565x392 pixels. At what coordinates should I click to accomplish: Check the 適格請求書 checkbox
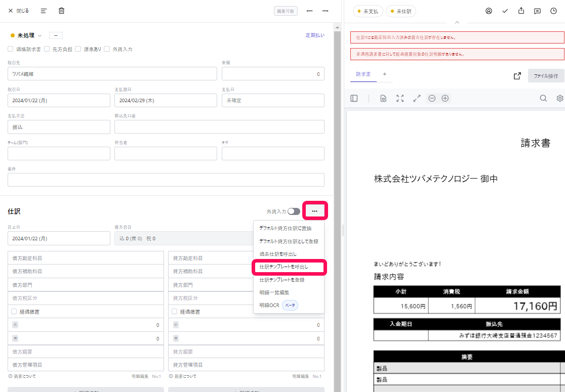point(11,49)
